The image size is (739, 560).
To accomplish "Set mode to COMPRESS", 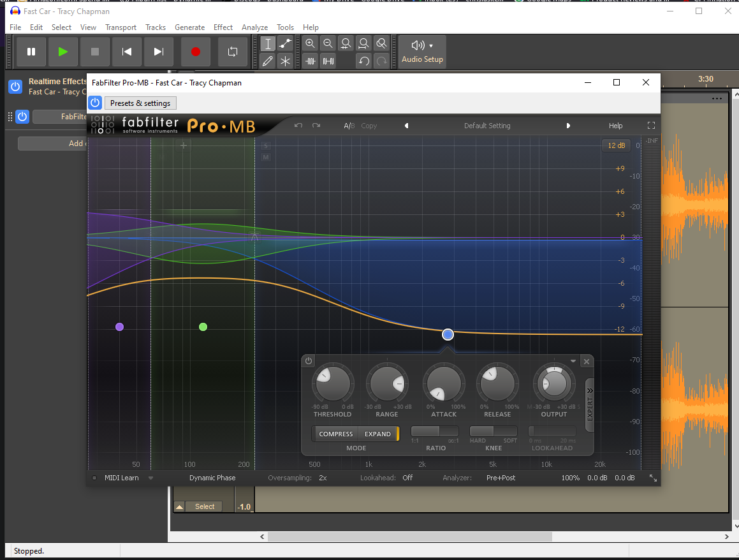I will pos(335,434).
